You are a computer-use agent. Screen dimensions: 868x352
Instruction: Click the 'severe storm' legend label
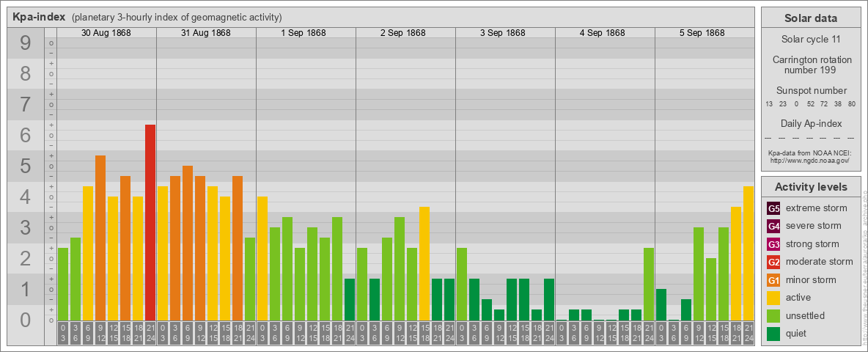(814, 226)
